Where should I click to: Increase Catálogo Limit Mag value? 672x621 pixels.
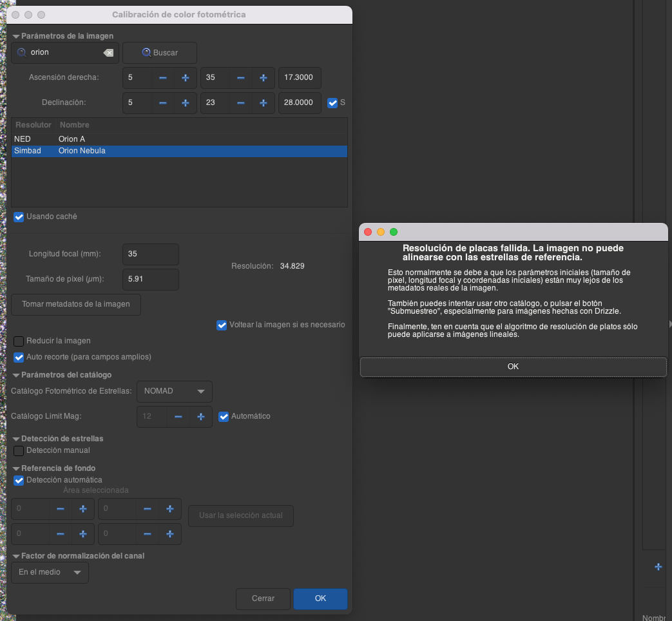coord(200,417)
